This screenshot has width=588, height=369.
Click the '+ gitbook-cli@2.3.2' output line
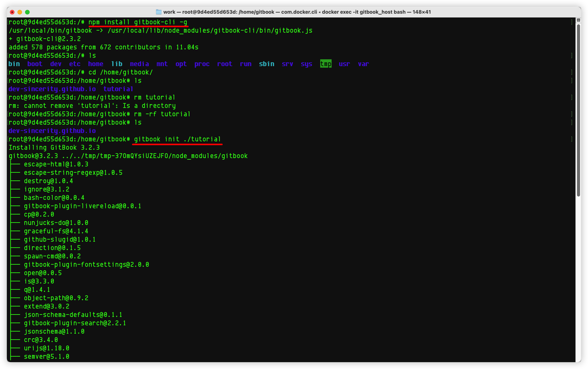[45, 39]
